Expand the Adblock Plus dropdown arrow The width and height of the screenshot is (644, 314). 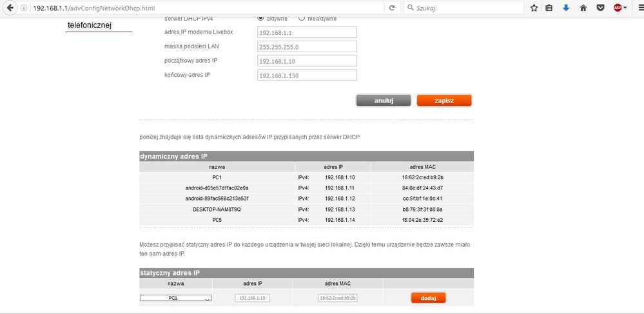click(x=625, y=8)
